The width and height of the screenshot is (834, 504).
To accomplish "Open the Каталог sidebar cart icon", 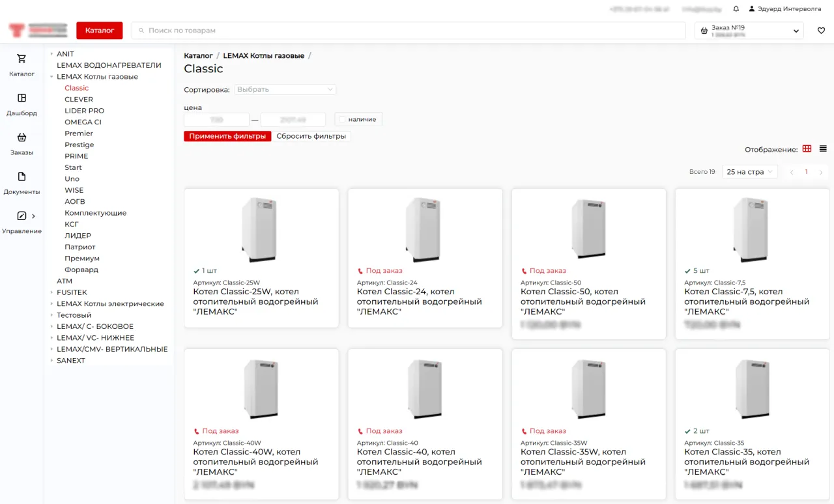I will point(22,59).
